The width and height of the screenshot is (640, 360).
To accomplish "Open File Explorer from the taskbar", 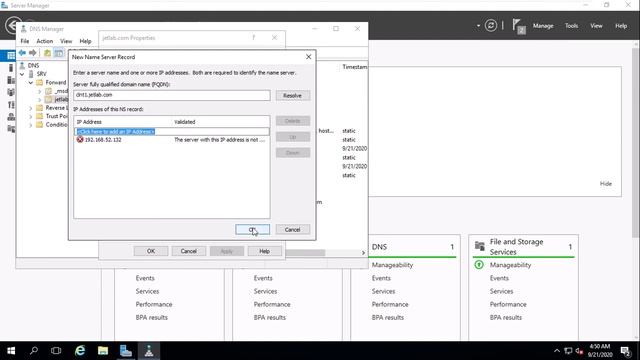I will pos(103,351).
